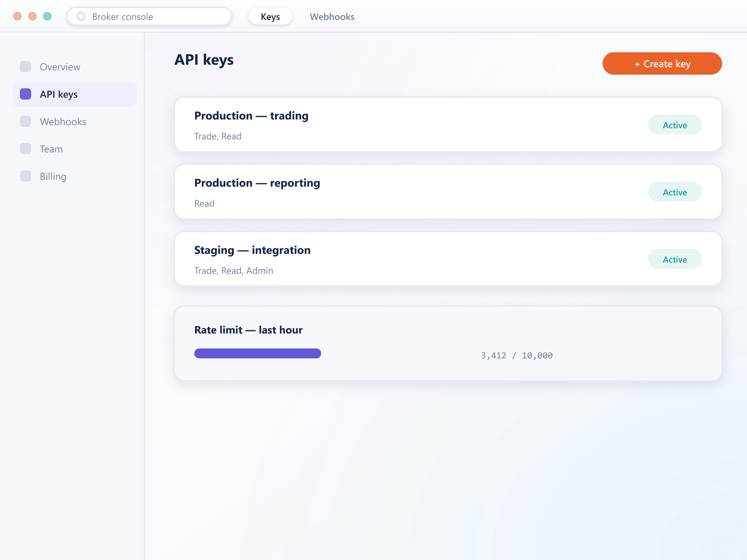Click the '3,412 / 10,000' usage value

coord(517,355)
